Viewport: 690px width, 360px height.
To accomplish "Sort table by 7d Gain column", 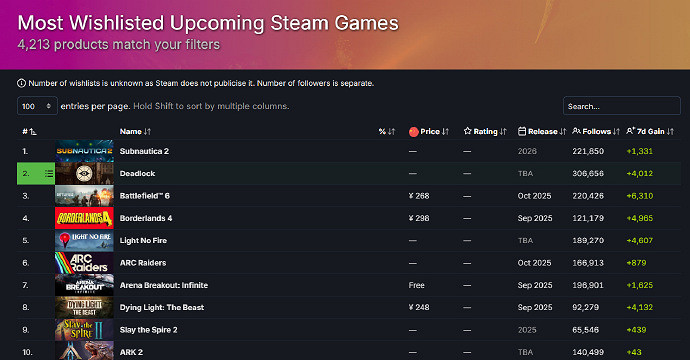I will [650, 132].
